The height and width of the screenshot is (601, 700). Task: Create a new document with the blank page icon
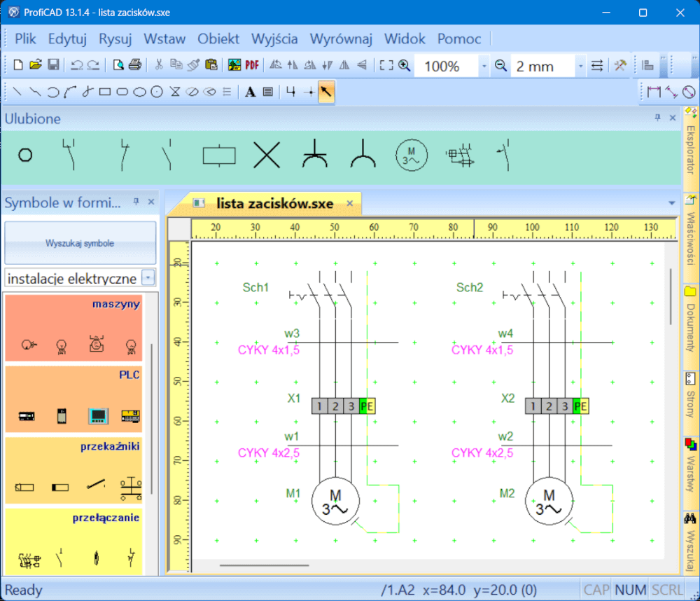click(18, 65)
